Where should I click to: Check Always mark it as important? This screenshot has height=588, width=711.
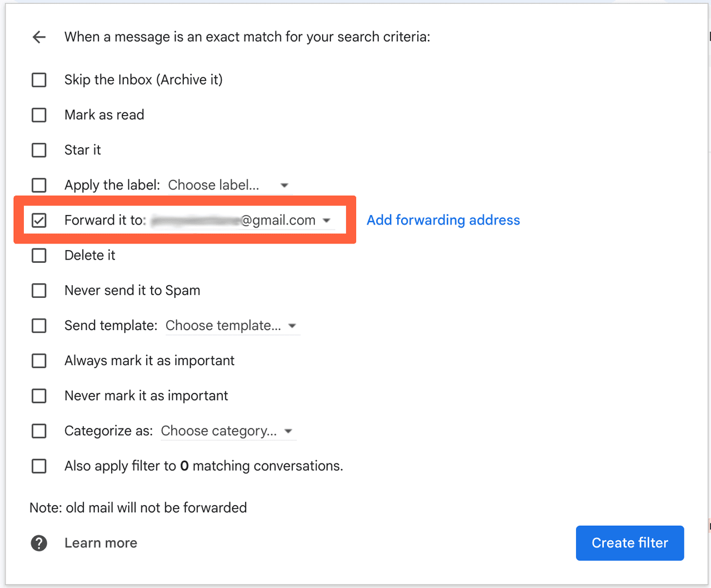click(39, 361)
